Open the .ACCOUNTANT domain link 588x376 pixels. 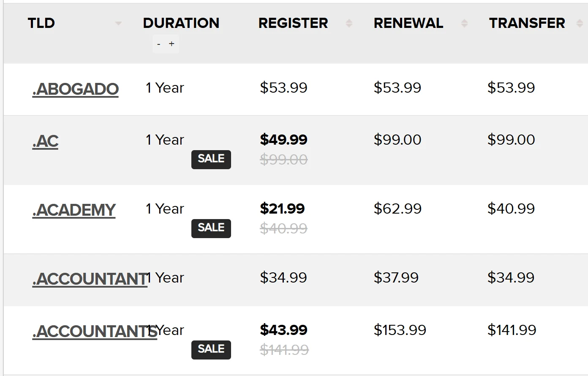[90, 279]
